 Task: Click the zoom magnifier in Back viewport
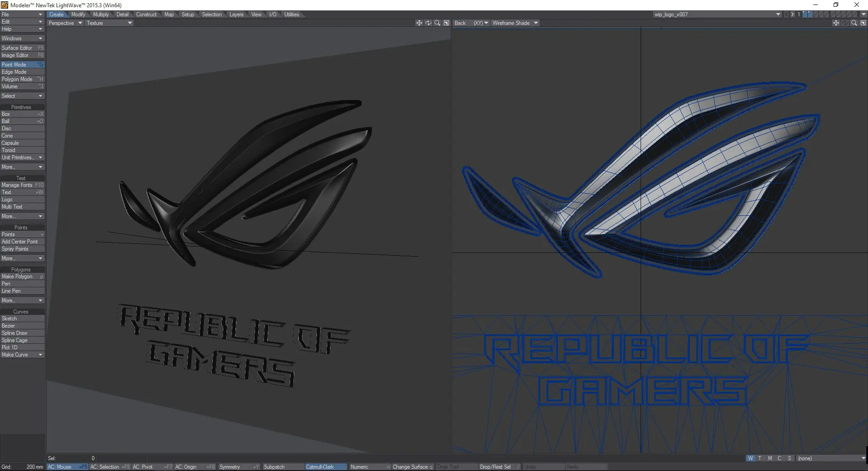854,23
